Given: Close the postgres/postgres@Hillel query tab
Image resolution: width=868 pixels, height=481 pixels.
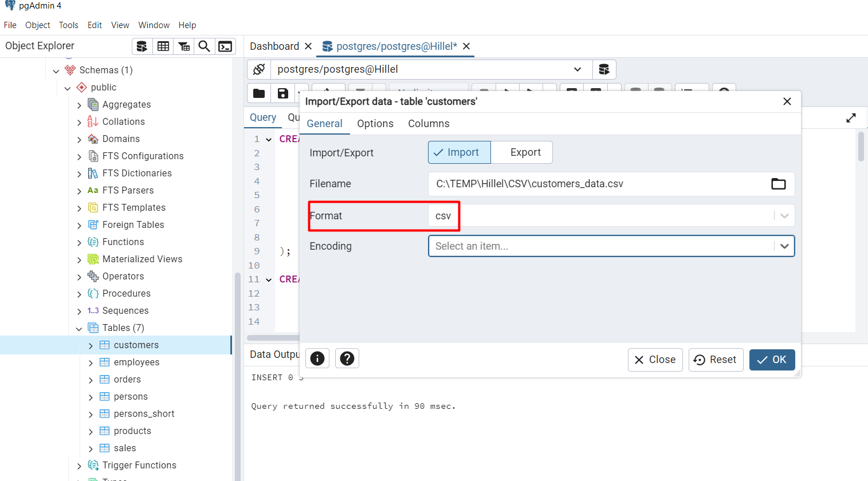Looking at the screenshot, I should [466, 46].
